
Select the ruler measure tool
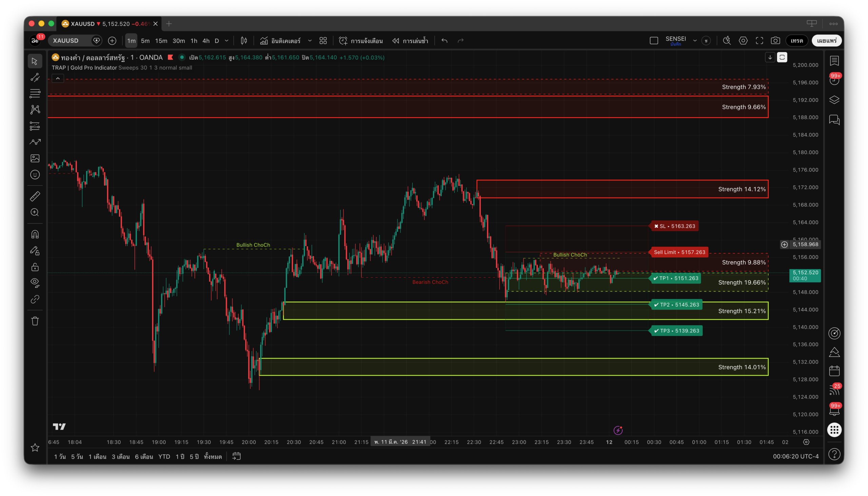point(35,196)
